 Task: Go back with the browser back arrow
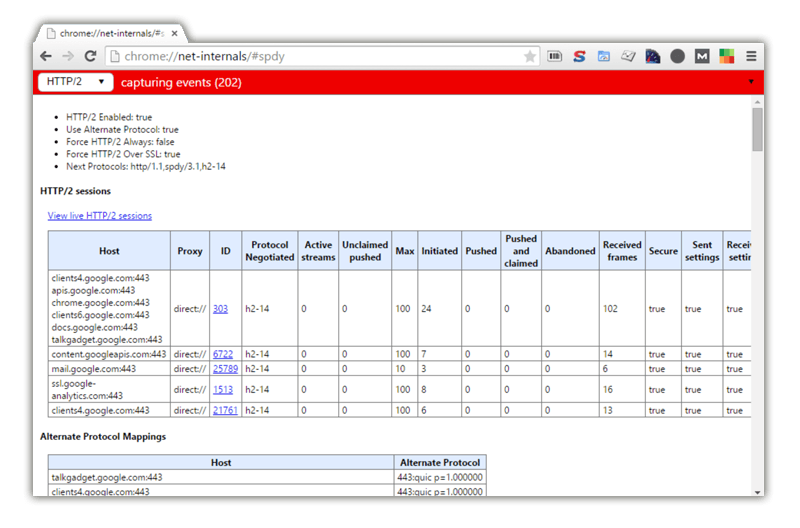tap(46, 56)
